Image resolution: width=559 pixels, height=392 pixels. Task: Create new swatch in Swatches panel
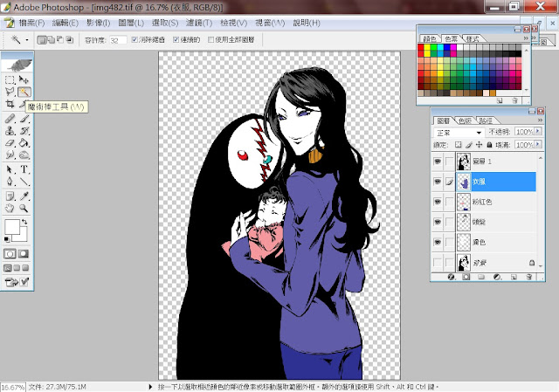tap(500, 101)
